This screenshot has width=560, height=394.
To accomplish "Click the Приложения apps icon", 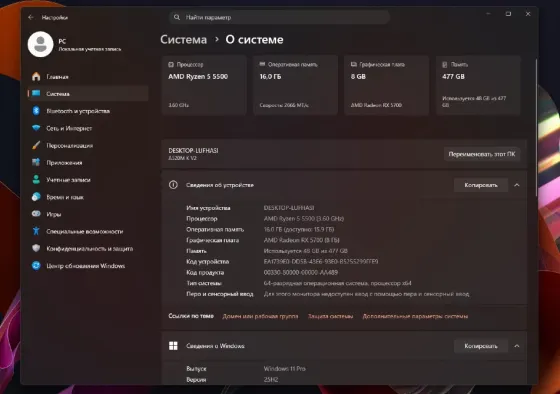I will [36, 162].
